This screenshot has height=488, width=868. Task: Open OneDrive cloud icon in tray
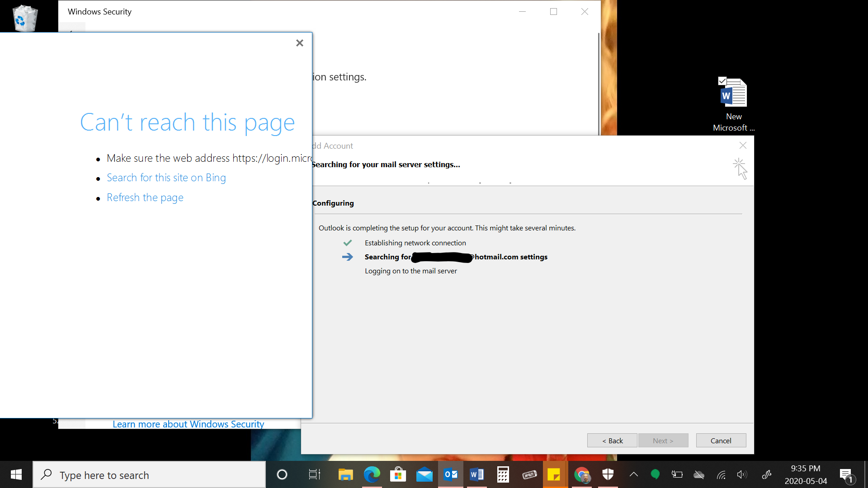699,474
